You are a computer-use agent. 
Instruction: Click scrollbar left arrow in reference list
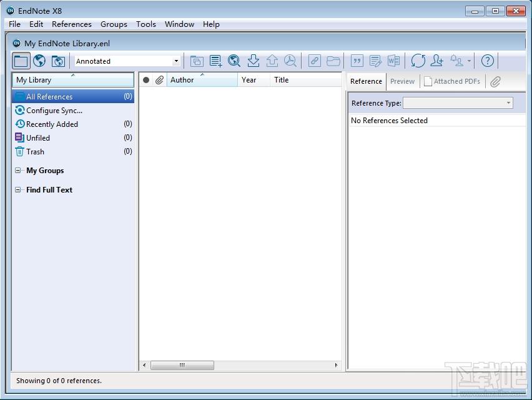[144, 365]
